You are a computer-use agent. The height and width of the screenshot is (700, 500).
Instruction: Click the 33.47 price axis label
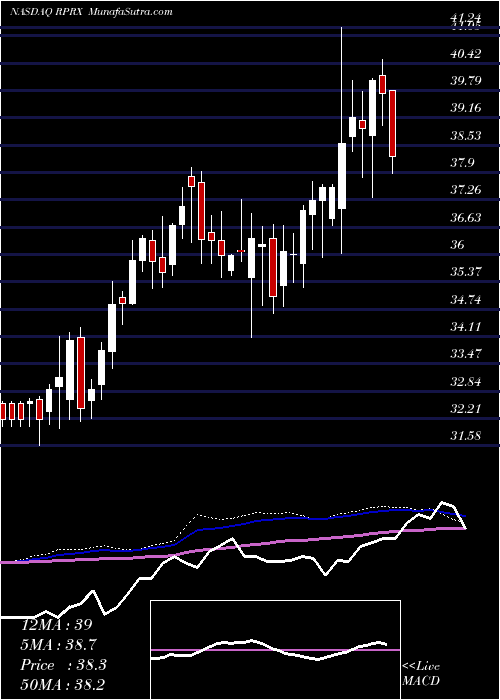[x=466, y=354]
